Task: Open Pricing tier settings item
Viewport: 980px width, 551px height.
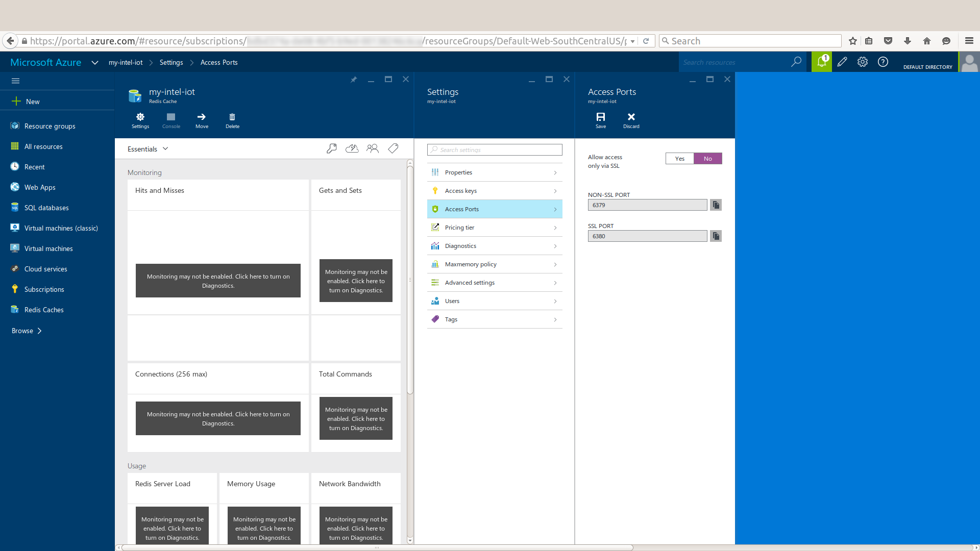Action: click(494, 228)
